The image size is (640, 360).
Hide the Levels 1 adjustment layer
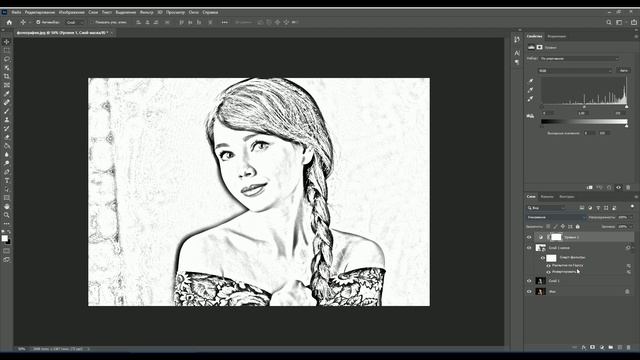pyautogui.click(x=529, y=237)
